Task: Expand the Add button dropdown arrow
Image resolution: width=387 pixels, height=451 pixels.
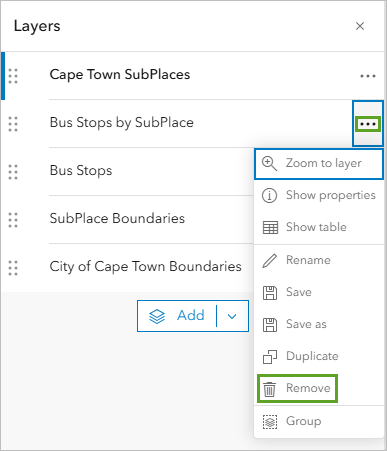Action: [232, 316]
